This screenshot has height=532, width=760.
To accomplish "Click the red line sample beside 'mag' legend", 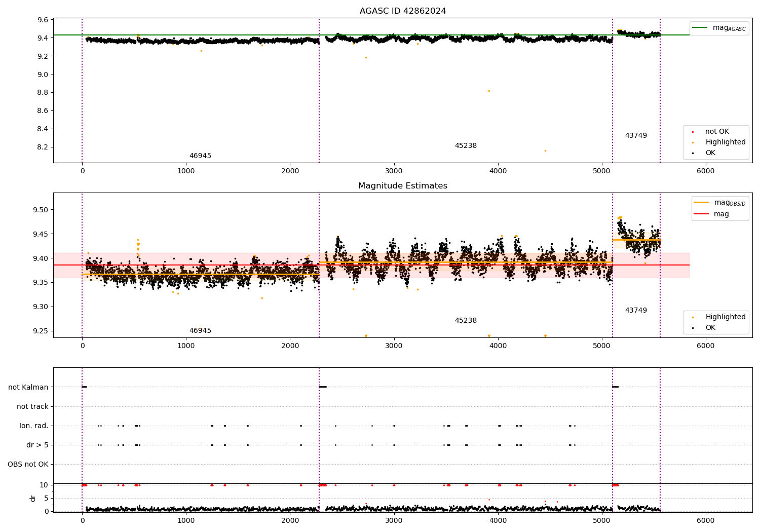I will click(x=701, y=214).
